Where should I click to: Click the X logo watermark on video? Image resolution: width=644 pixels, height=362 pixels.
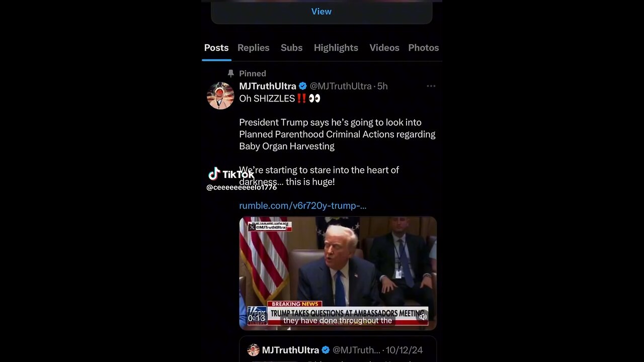pyautogui.click(x=252, y=227)
